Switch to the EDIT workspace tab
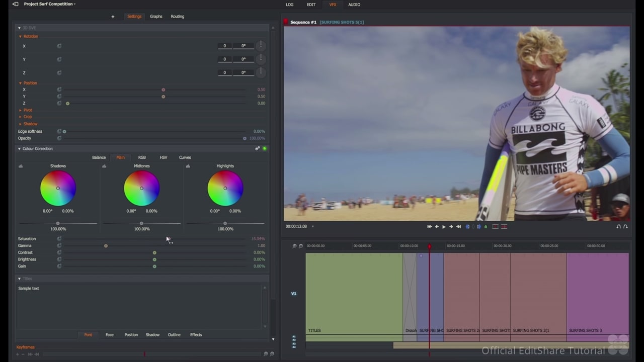 311,5
